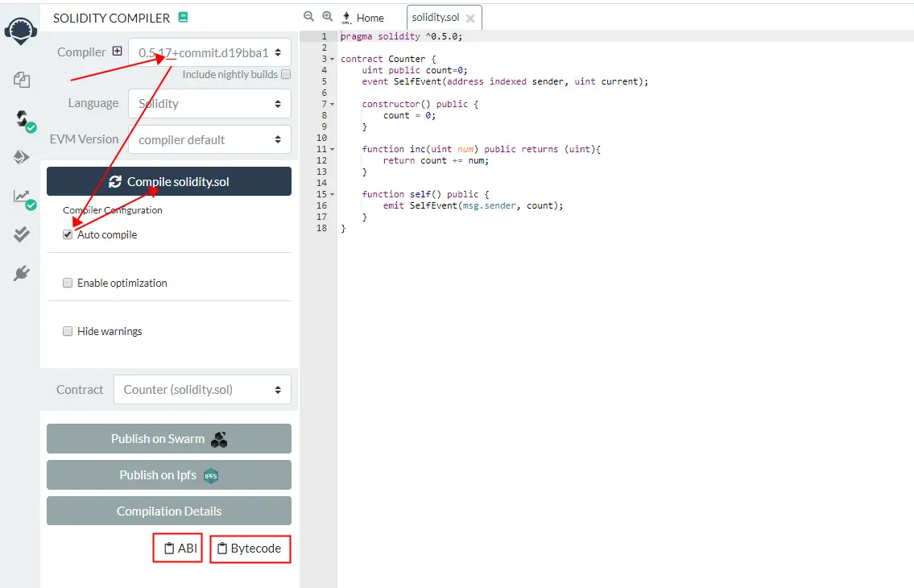The image size is (914, 588).
Task: Toggle the Include nightly builds checkbox
Action: click(286, 74)
